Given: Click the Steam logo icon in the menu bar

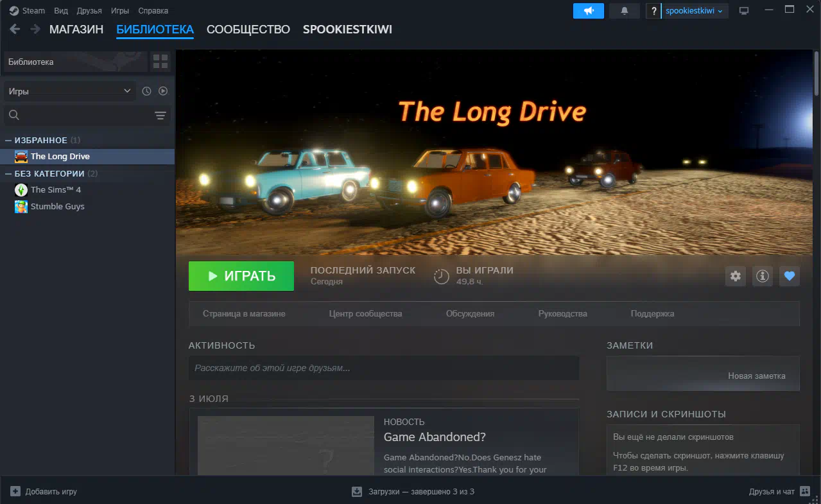Looking at the screenshot, I should pos(13,10).
